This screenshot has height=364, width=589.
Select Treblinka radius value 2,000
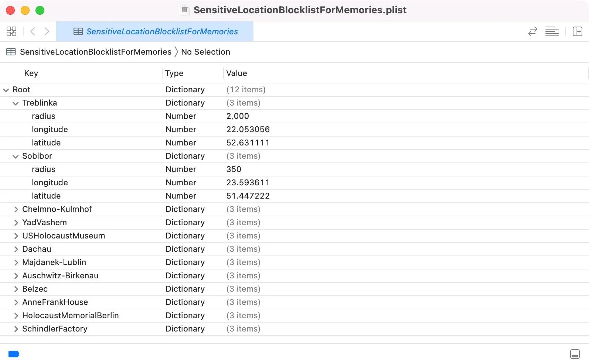pos(238,116)
